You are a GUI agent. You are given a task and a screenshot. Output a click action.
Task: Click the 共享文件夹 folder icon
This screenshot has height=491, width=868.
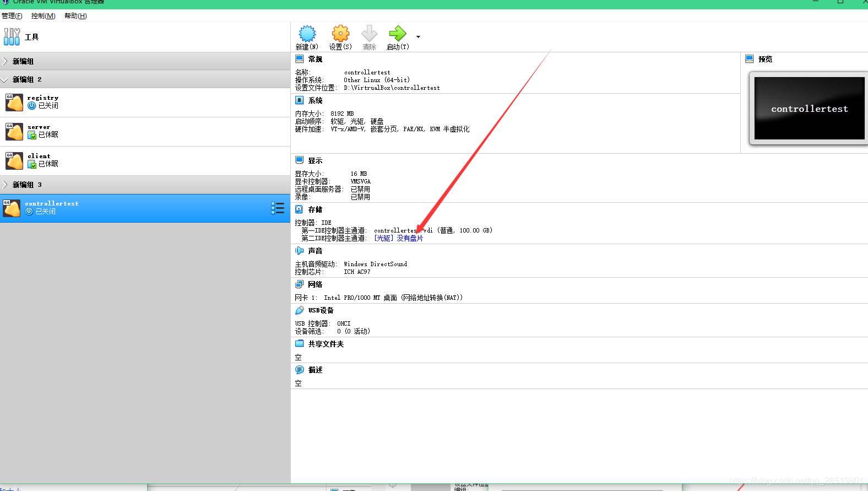point(300,343)
